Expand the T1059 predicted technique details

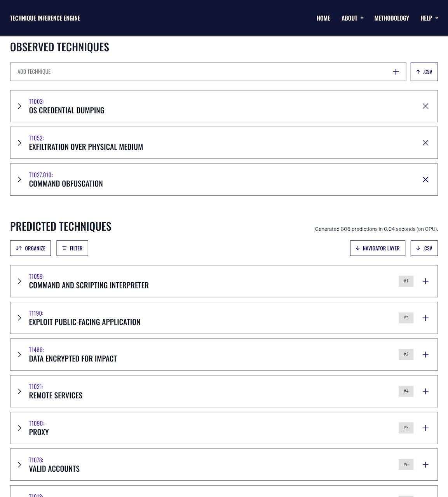click(19, 281)
